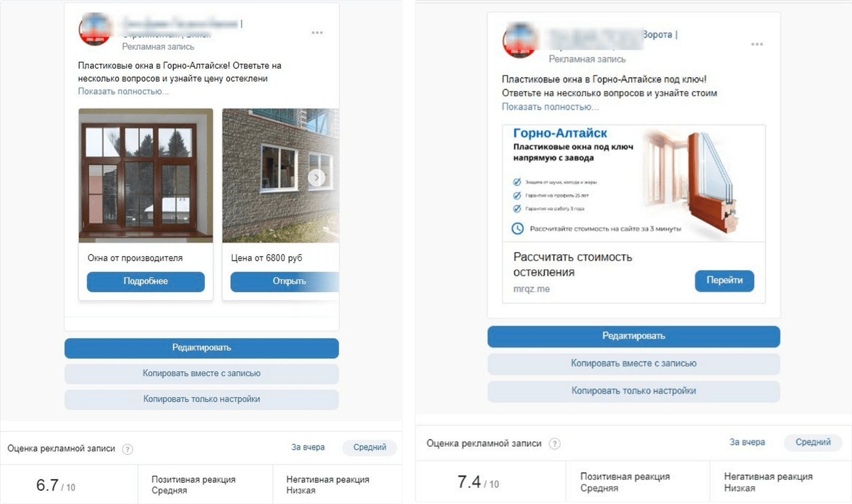Click Горно-Алтайск banner image in right ad

click(634, 183)
